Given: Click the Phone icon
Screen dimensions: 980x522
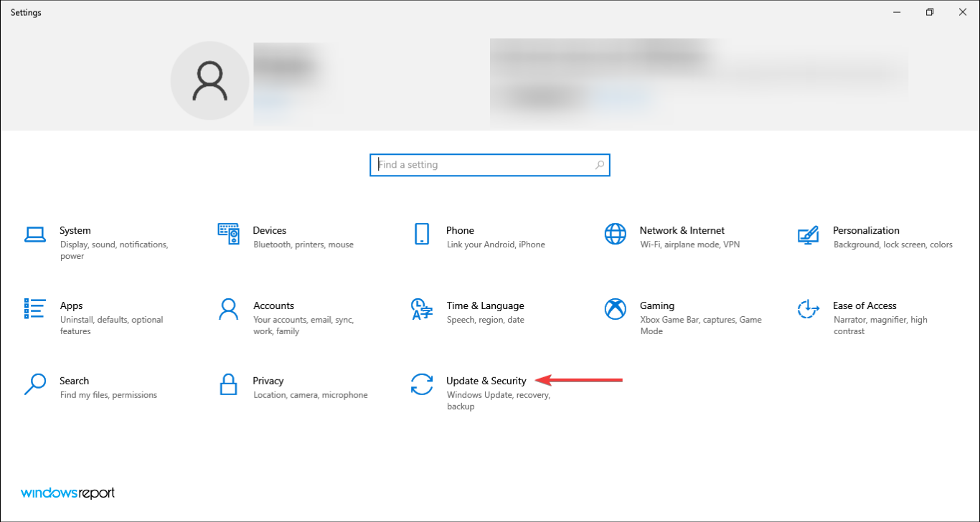Looking at the screenshot, I should (x=421, y=234).
